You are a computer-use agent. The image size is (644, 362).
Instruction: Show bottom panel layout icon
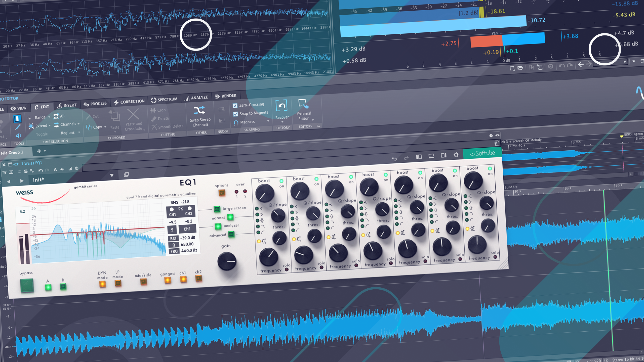(431, 156)
